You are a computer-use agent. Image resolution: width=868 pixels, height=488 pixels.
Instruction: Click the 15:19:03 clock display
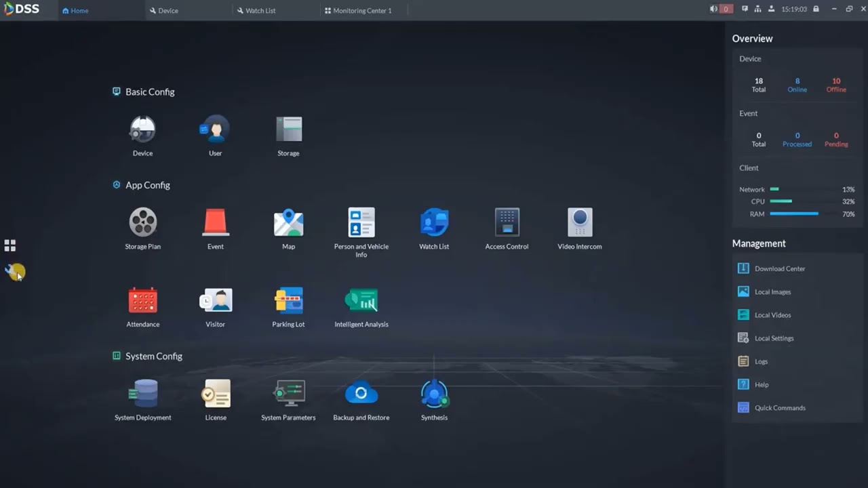click(793, 9)
